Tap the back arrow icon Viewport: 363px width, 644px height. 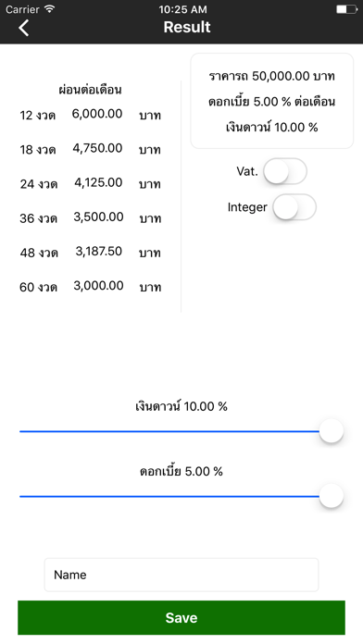point(24,28)
